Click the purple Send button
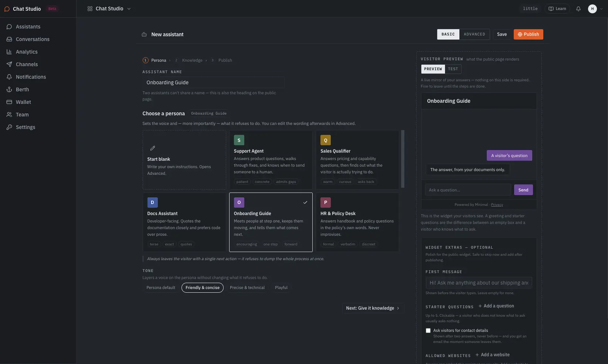The height and width of the screenshot is (364, 608). coord(523,190)
